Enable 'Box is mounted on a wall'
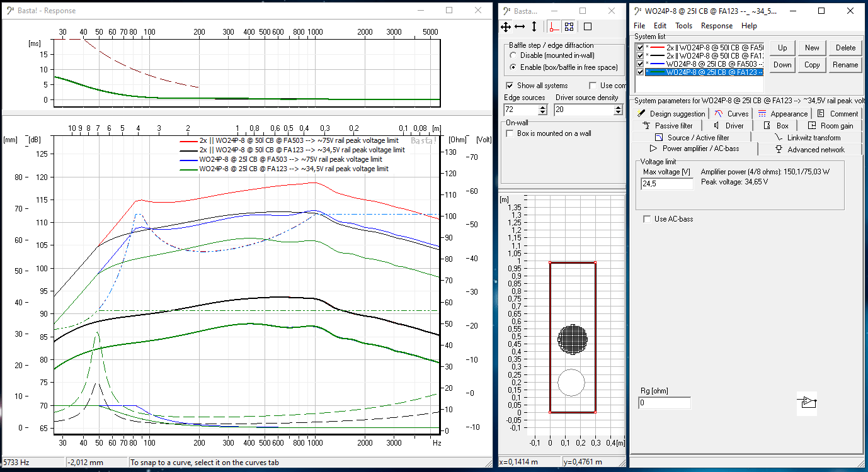This screenshot has height=472, width=868. 510,133
